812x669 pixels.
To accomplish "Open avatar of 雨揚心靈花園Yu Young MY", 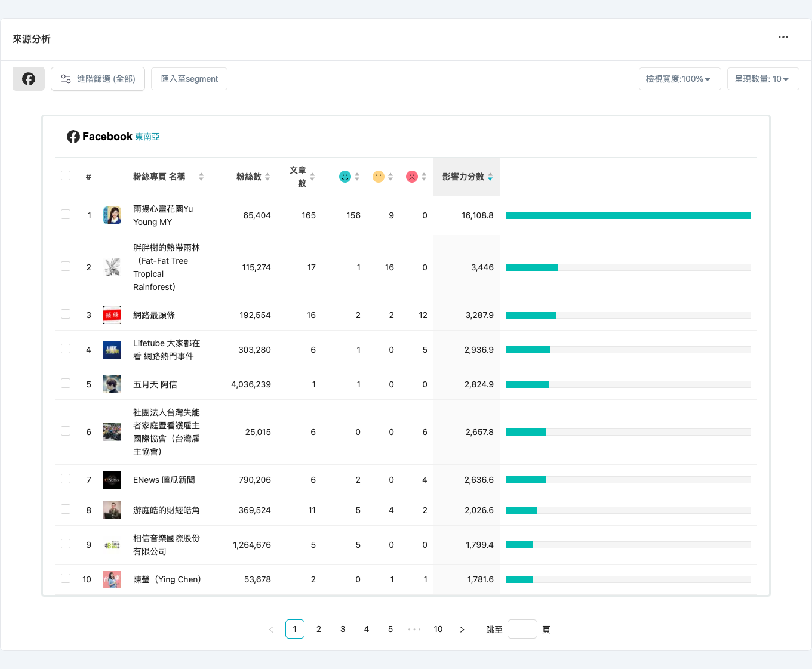I will click(x=112, y=215).
